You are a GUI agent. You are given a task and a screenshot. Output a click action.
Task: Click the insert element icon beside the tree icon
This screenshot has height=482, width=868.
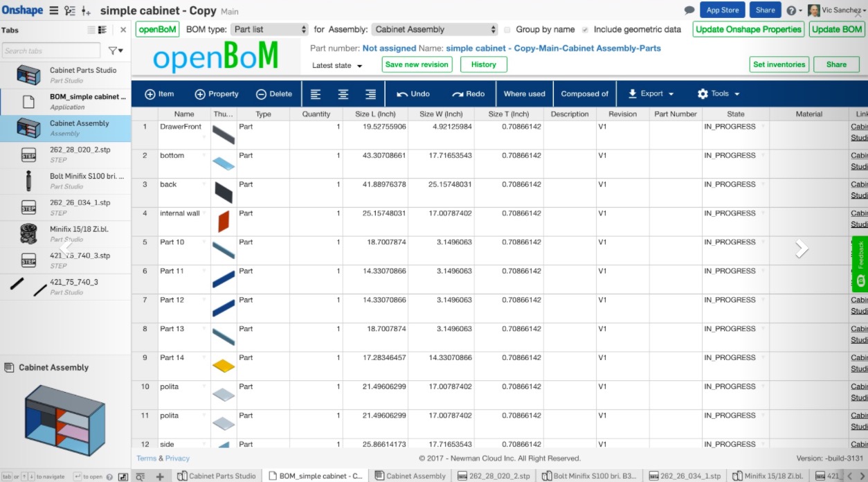tap(87, 10)
